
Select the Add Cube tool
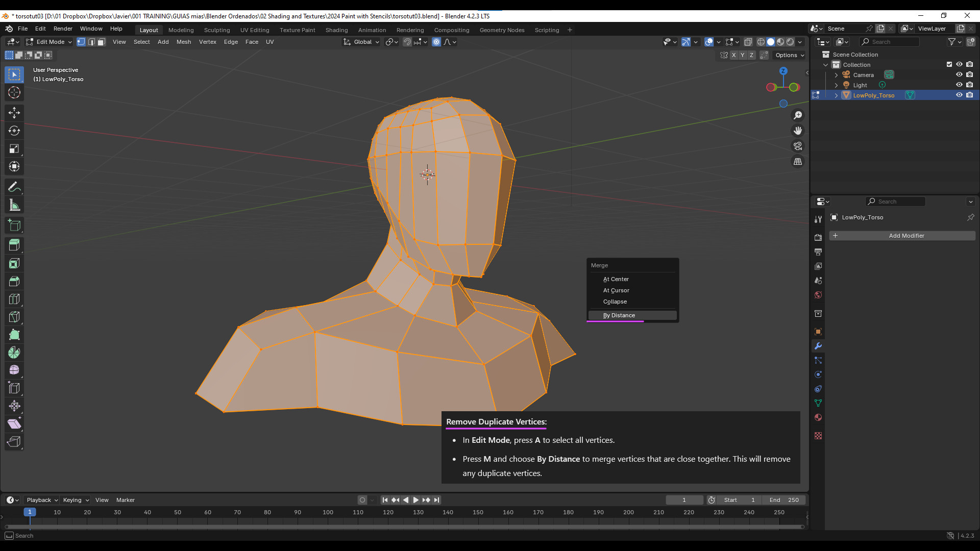click(x=14, y=225)
